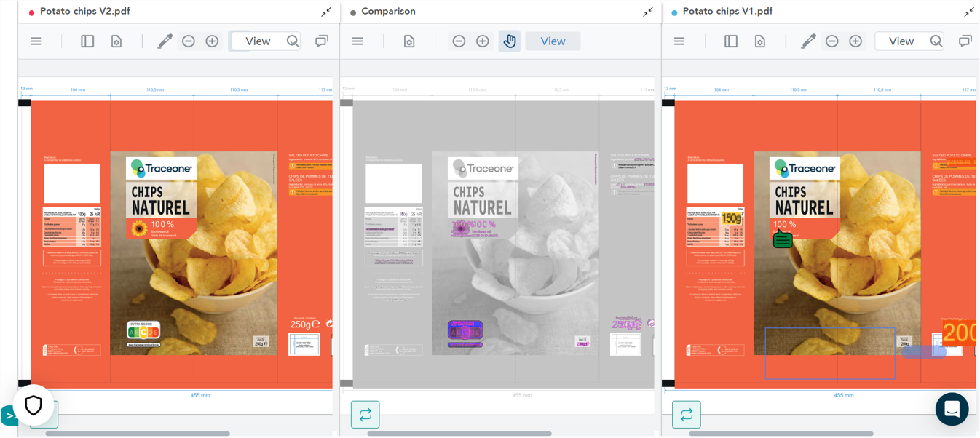Click the shield badge in the bottom-left corner
This screenshot has width=980, height=438.
(33, 406)
